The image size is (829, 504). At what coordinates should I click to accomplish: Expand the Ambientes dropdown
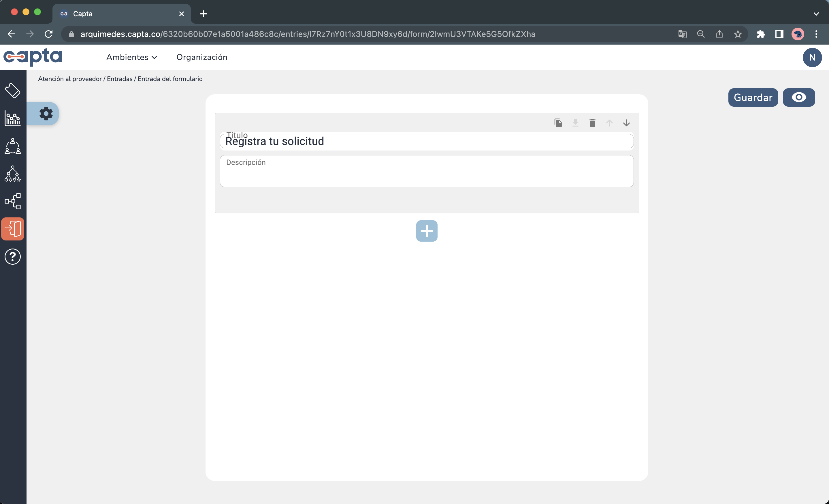coord(131,57)
